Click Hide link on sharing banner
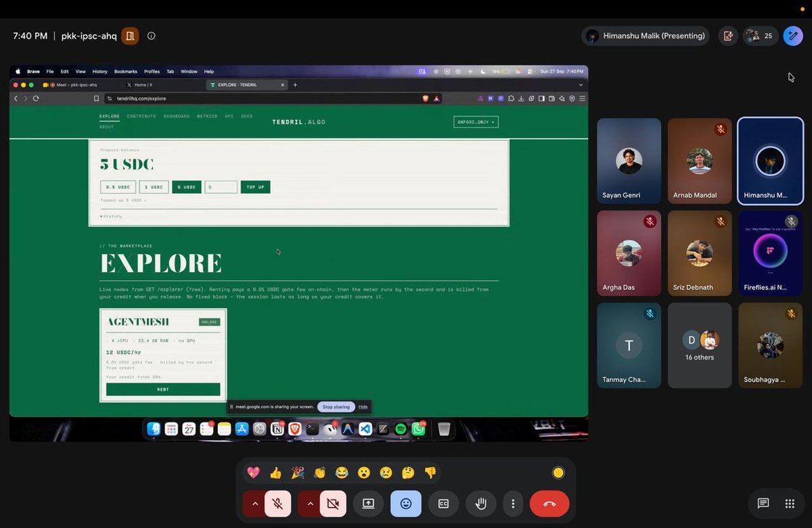Viewport: 812px width, 528px height. [x=363, y=407]
